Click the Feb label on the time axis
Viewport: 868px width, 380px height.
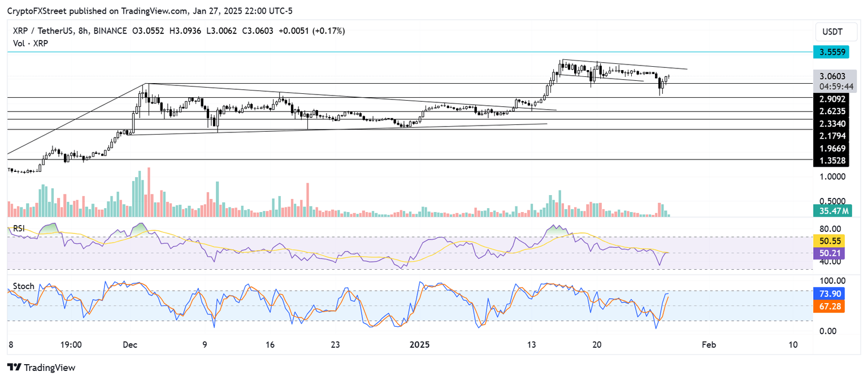(709, 344)
